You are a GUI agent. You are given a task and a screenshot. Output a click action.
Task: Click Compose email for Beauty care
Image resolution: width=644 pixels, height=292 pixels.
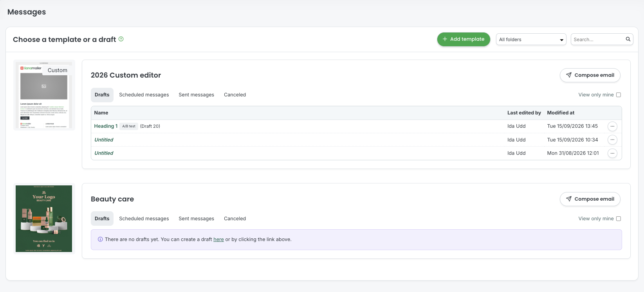[590, 199]
